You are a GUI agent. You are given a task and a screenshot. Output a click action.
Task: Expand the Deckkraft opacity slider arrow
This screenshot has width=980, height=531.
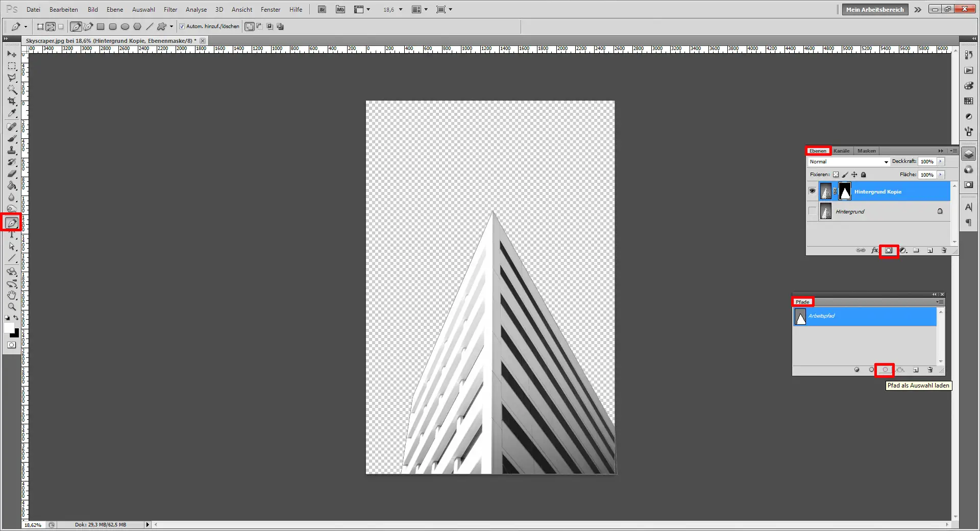(941, 162)
